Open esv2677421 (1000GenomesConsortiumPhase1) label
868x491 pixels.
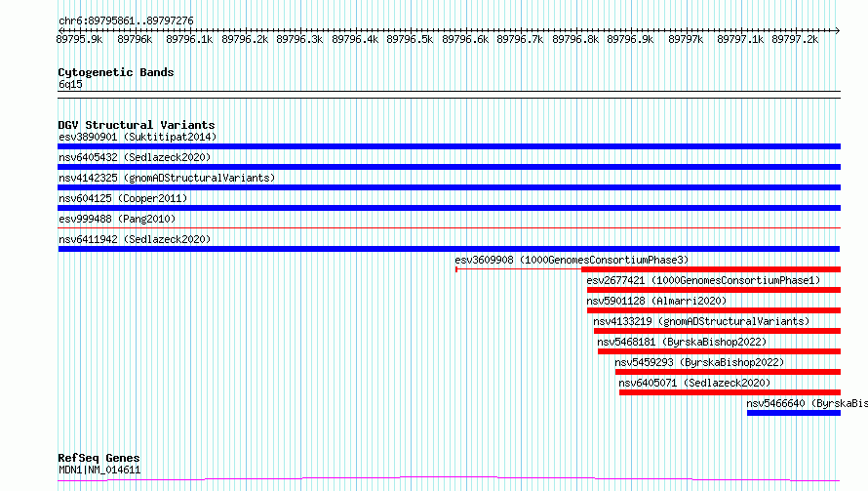tap(703, 280)
